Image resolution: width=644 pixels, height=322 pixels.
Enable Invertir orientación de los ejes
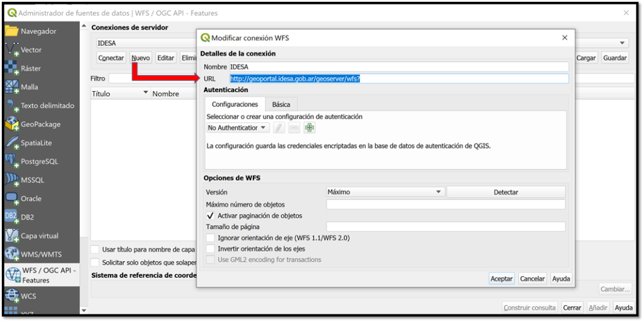click(x=210, y=248)
